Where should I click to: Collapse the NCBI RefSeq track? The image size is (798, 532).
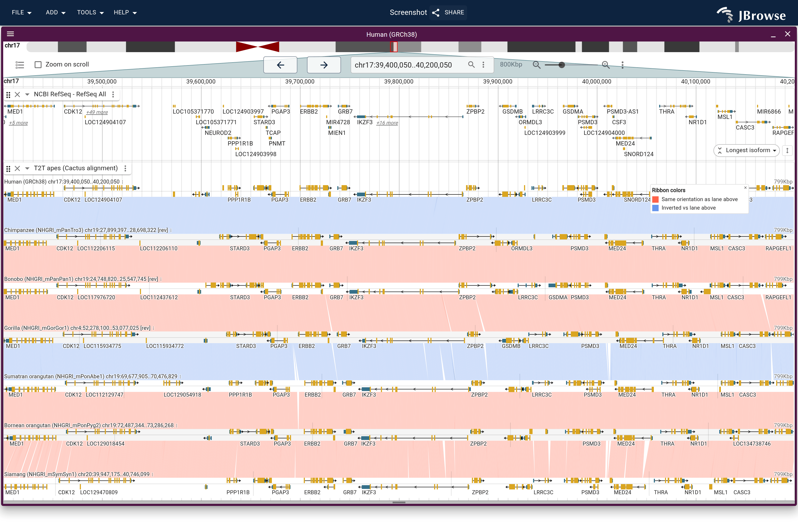[x=27, y=94]
